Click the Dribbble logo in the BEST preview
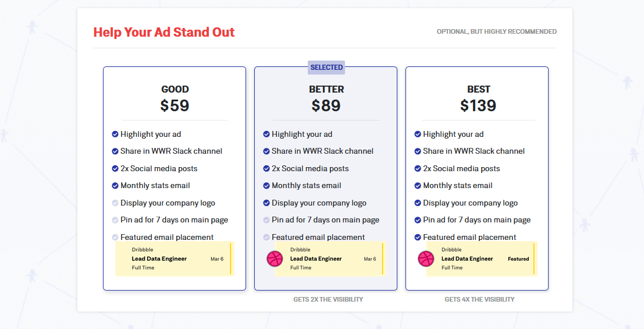644x329 pixels. pyautogui.click(x=426, y=259)
